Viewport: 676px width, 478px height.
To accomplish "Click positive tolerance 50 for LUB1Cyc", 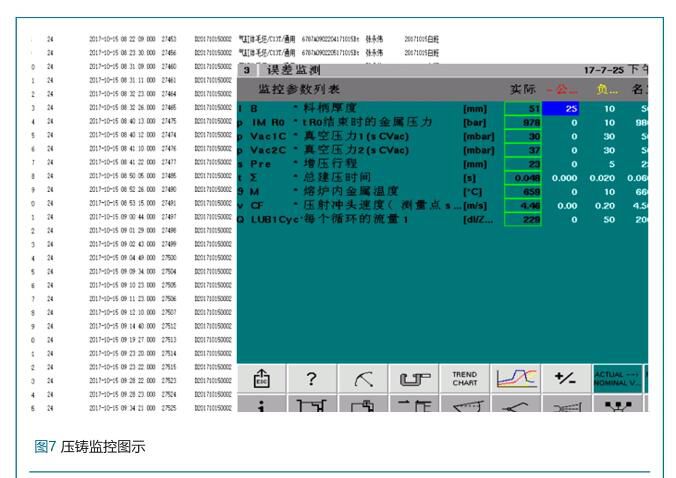I will tap(609, 219).
